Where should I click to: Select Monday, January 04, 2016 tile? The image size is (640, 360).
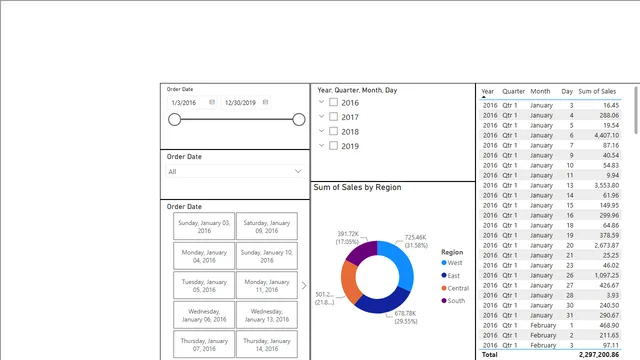pos(204,256)
